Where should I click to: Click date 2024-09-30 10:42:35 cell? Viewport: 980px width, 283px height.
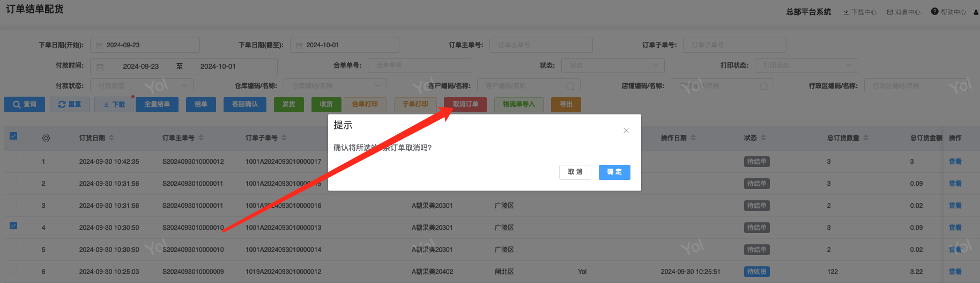tap(109, 162)
